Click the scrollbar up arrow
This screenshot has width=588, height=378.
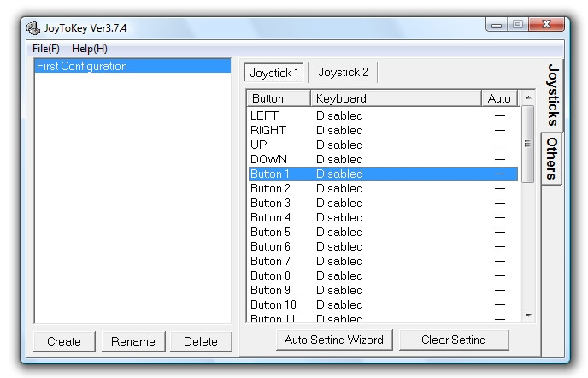pos(528,98)
